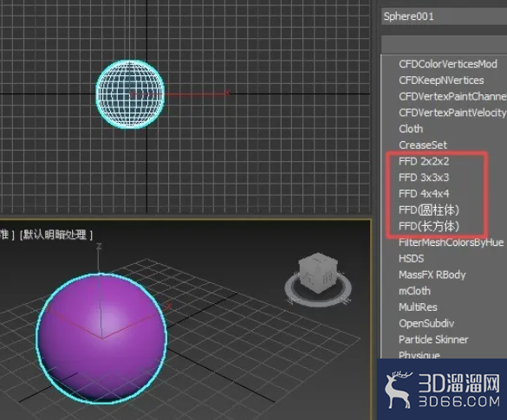This screenshot has height=420, width=507.
Task: Select CFDVertexPaintChannel modifier entry
Action: [x=452, y=96]
